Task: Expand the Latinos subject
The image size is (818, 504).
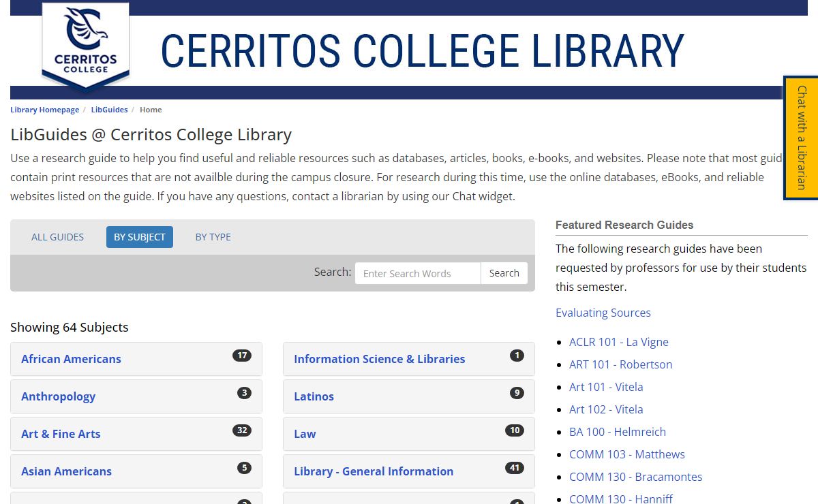Action: [x=409, y=396]
